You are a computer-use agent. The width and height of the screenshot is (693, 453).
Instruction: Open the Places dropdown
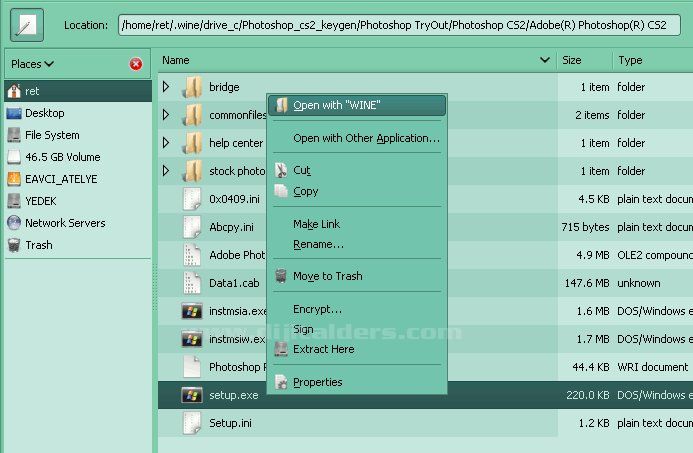32,64
